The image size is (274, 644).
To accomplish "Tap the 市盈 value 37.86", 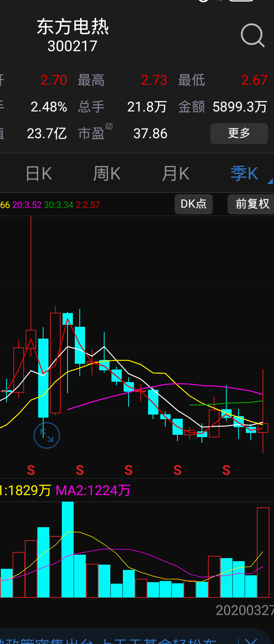I will click(150, 134).
